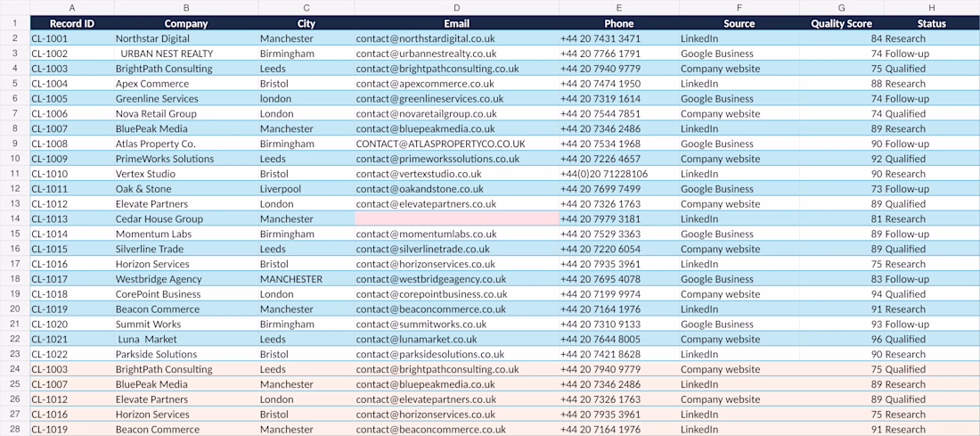Select cell 'Nova Retail Group'
This screenshot has width=980, height=436.
pyautogui.click(x=186, y=114)
